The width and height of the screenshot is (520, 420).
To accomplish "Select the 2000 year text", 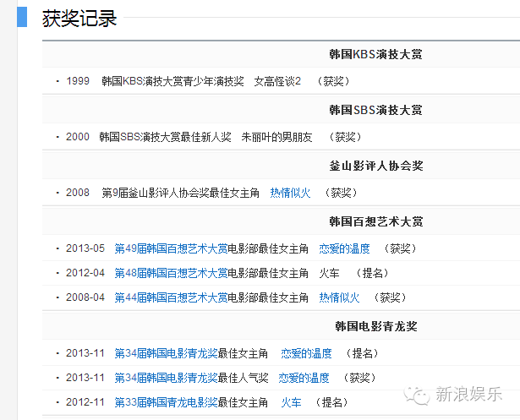I will (78, 137).
